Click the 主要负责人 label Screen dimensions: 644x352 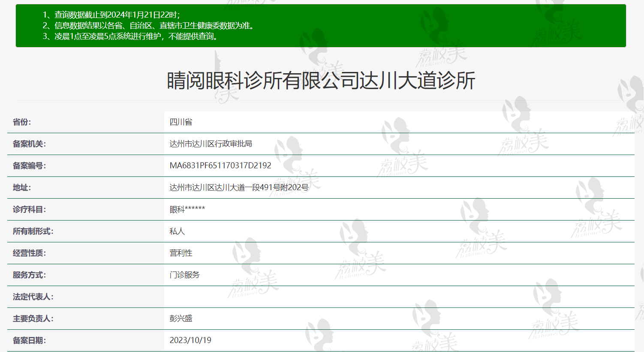tap(33, 319)
